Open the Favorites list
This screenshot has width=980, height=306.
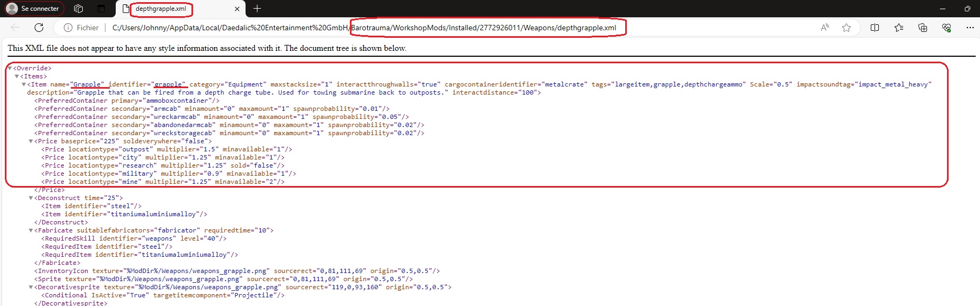[899, 28]
